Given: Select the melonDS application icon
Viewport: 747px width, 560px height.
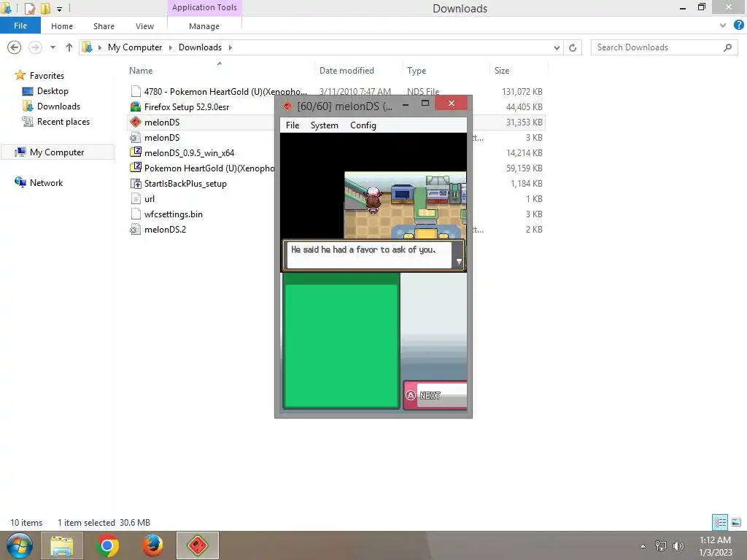Looking at the screenshot, I should pyautogui.click(x=136, y=122).
